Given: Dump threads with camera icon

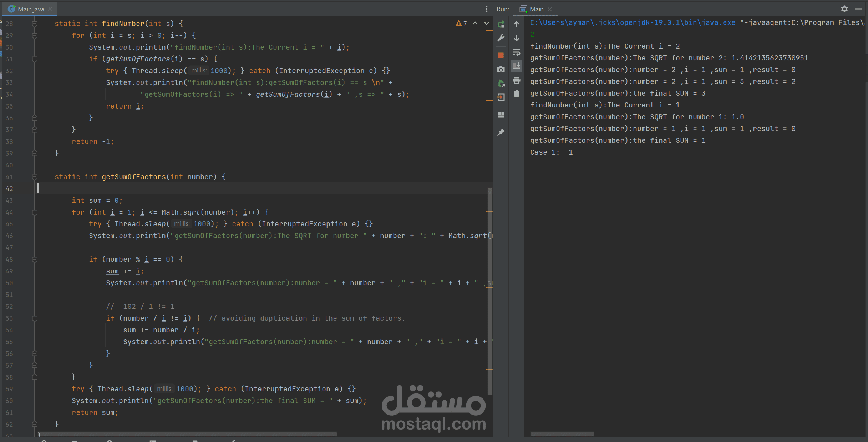Looking at the screenshot, I should 501,69.
